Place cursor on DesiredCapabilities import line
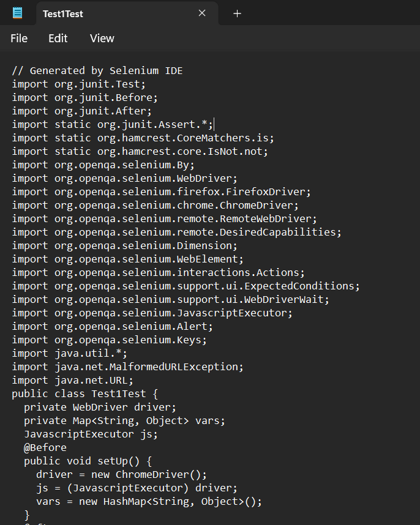The width and height of the screenshot is (420, 525). click(x=176, y=232)
